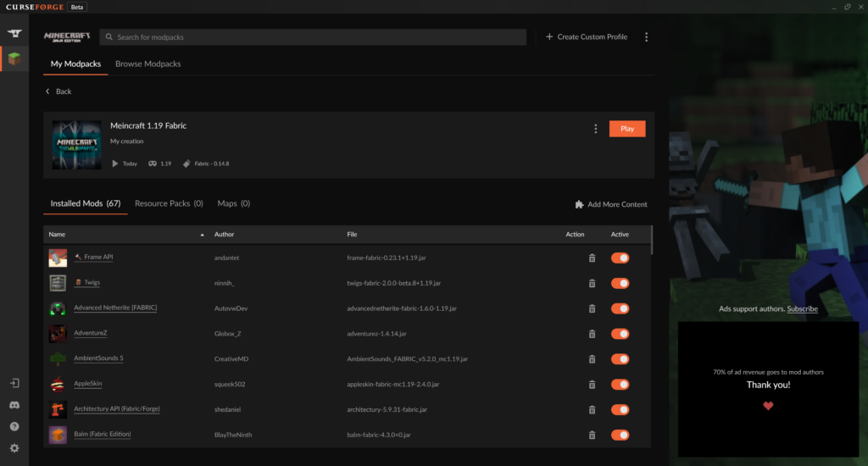This screenshot has height=466, width=868.
Task: Click the Frame API mod thumbnail
Action: 58,258
